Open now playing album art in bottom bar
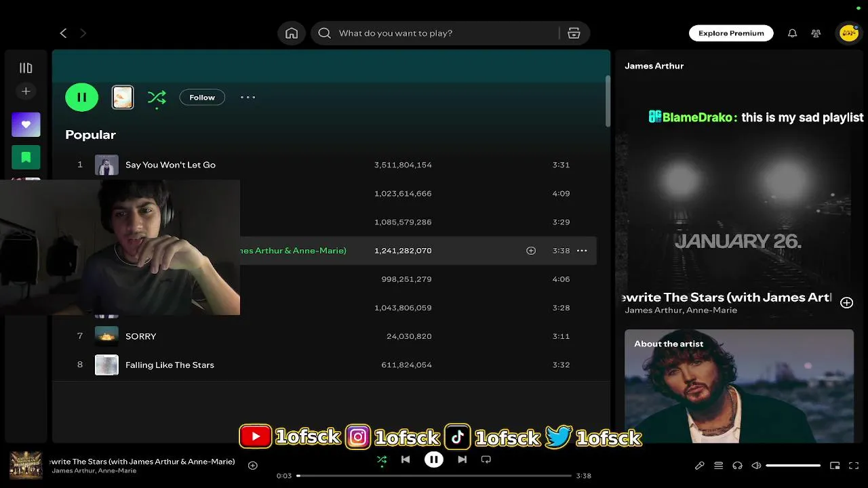This screenshot has height=488, width=868. pos(26,465)
